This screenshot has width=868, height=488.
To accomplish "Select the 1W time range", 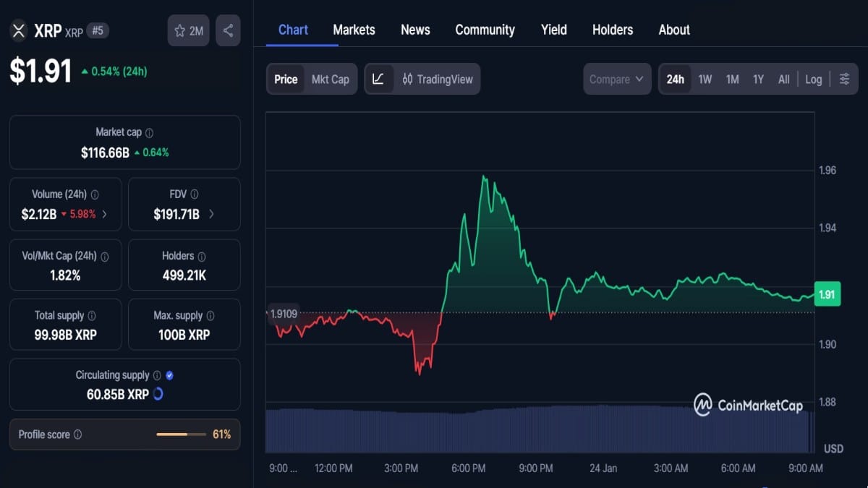I will 705,80.
